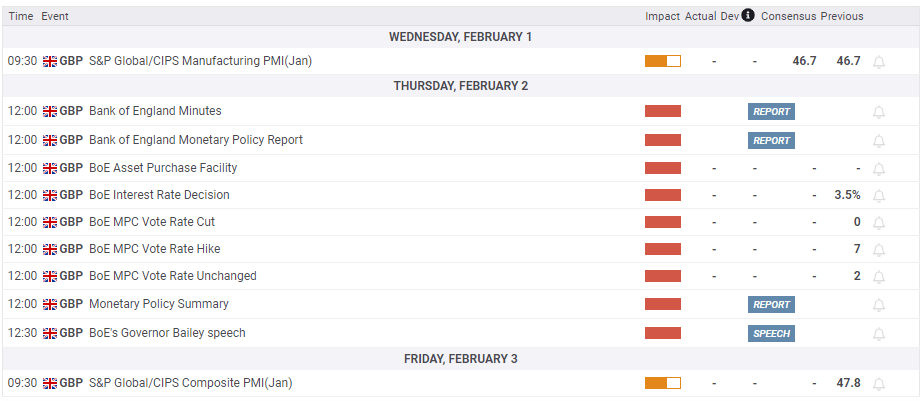Expand BoE MPC Vote Rate Unchanged row
The image size is (920, 401).
tap(172, 276)
